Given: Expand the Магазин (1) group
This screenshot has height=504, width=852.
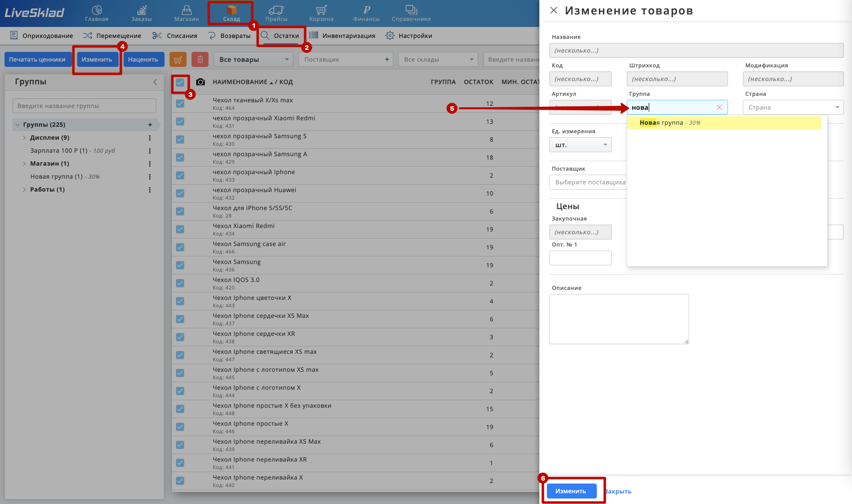Looking at the screenshot, I should (24, 164).
